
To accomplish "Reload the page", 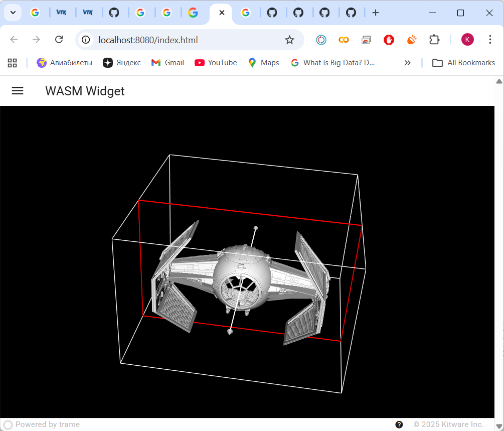I will tap(59, 40).
